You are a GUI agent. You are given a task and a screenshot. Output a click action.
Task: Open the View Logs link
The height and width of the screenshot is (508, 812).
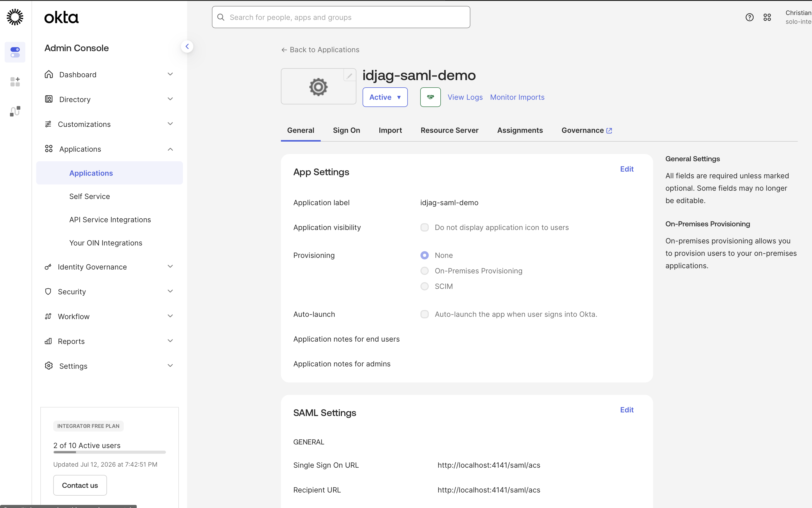tap(465, 97)
